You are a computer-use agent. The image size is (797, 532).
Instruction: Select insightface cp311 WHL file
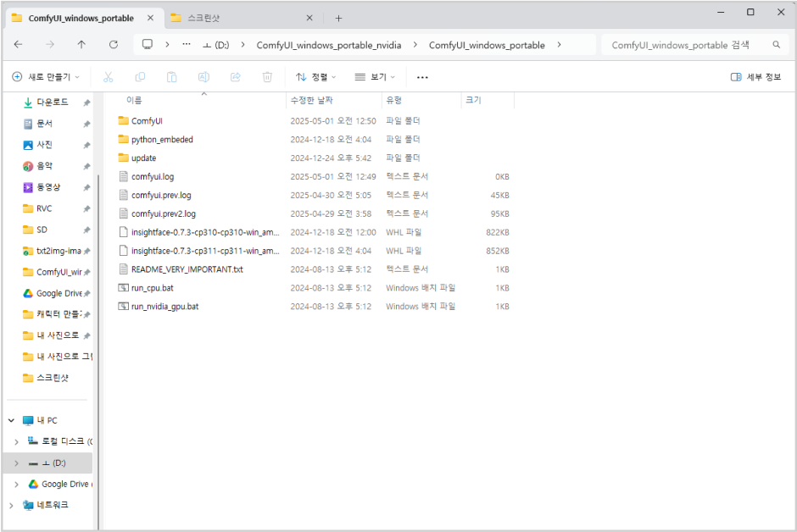198,251
